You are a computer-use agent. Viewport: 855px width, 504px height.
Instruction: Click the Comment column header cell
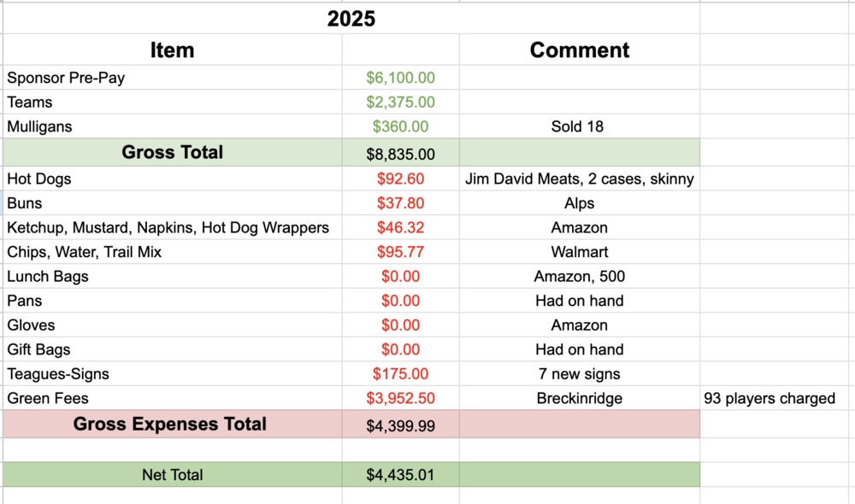point(579,50)
